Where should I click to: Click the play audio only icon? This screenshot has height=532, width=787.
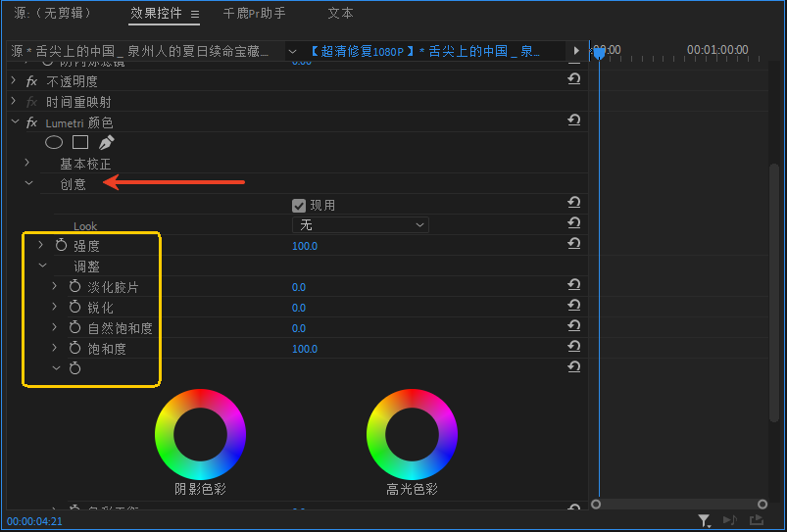[x=730, y=521]
